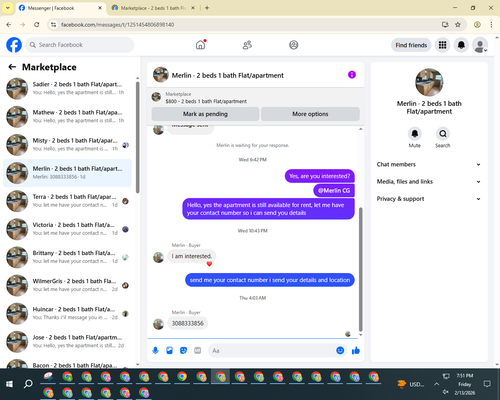Open the Facebook menu grid icon
The image size is (500, 400).
(x=442, y=45)
